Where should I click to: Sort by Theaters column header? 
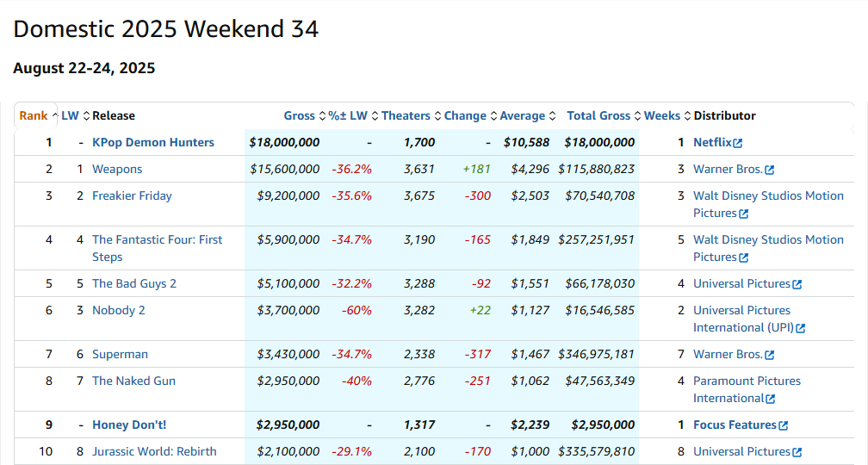point(406,115)
